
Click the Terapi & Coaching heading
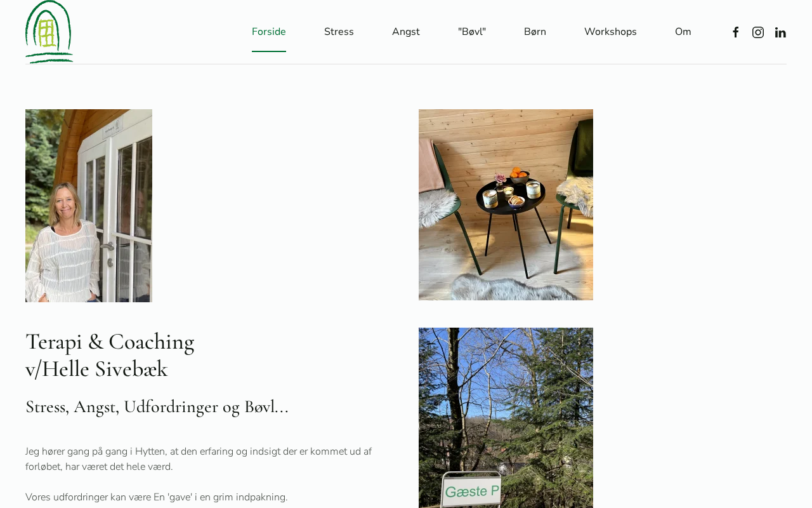point(110,342)
